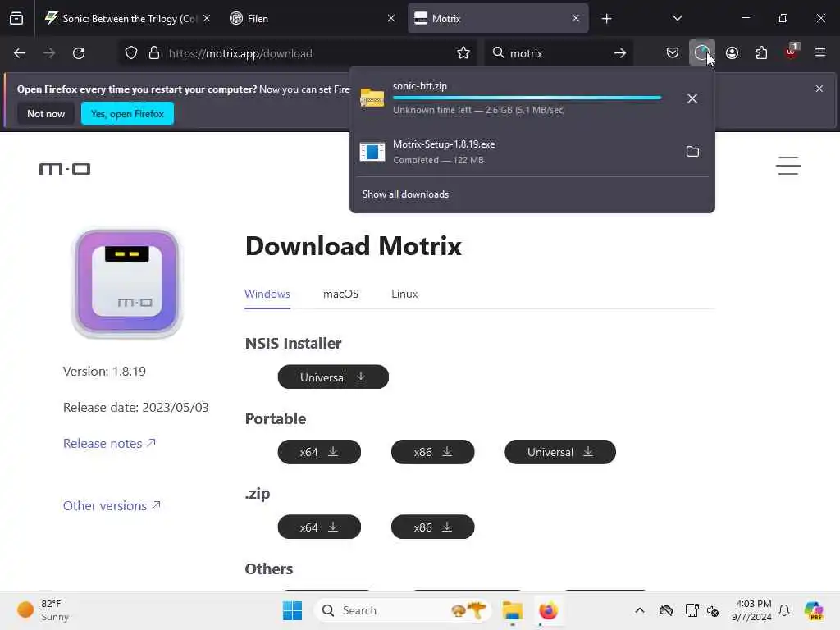Open the list all tabs dropdown
The height and width of the screenshot is (630, 840).
(677, 18)
